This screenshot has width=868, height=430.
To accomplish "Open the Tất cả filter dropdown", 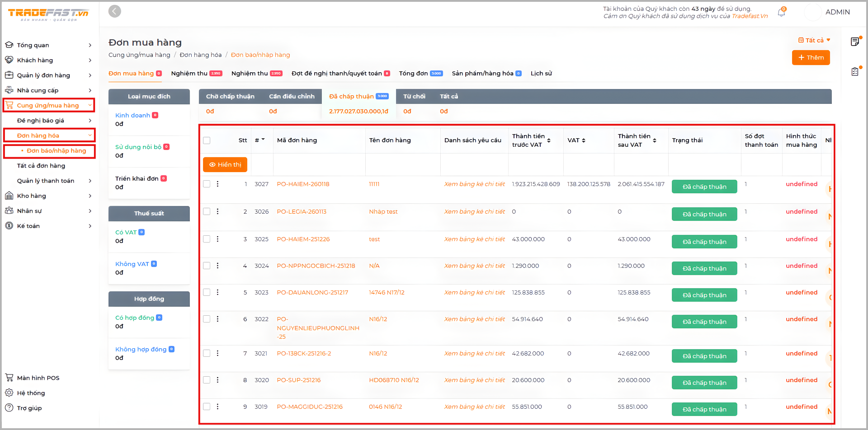I will click(814, 40).
